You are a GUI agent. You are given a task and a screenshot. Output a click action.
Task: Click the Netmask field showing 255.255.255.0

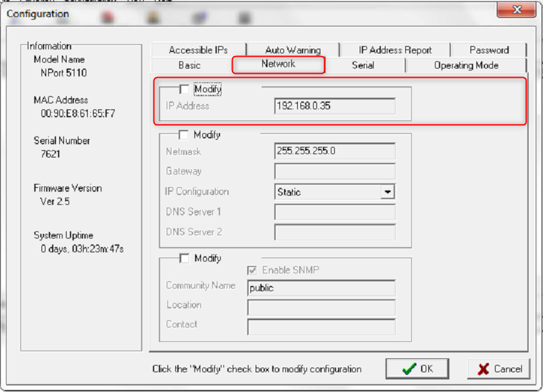tap(335, 152)
